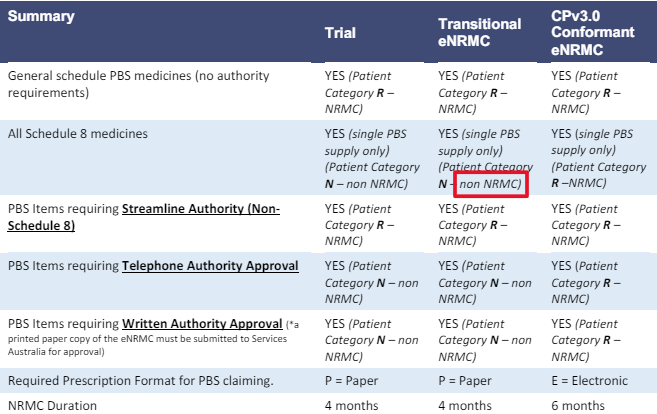Click the 'NRMC Duration' row label
This screenshot has height=414, width=657.
click(52, 406)
